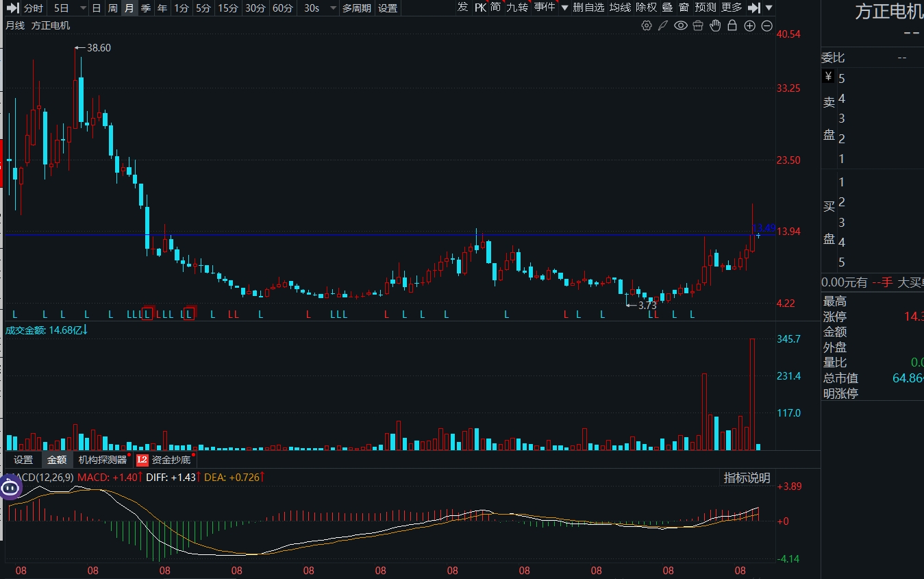The width and height of the screenshot is (924, 579).
Task: Select the 5分 period
Action: click(x=203, y=8)
